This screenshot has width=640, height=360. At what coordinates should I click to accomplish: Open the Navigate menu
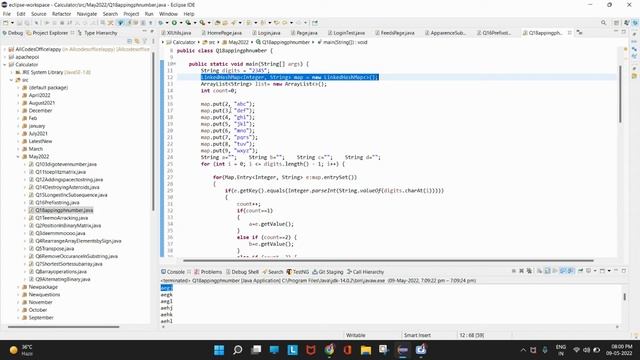pyautogui.click(x=87, y=14)
